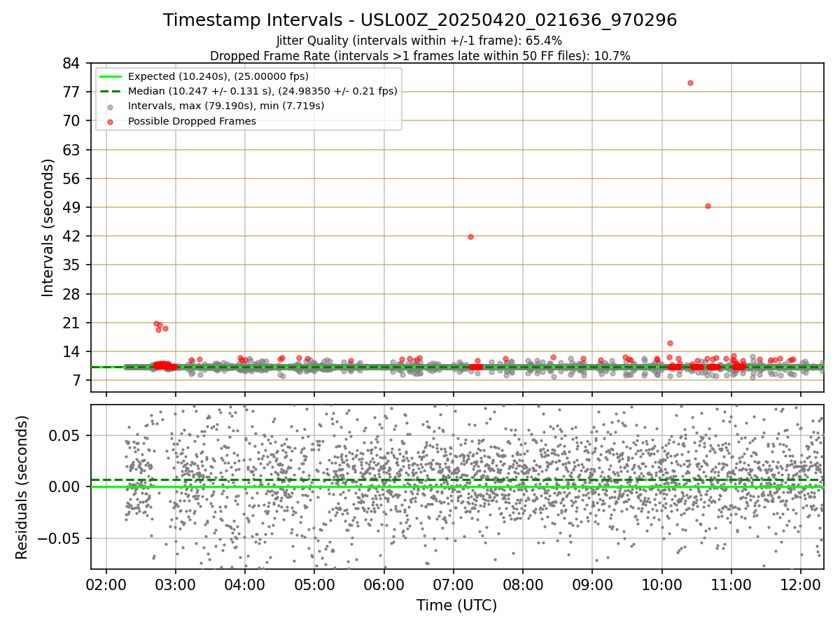Screen dimensions: 840x630
Task: Click the 77 y-axis tick label
Action: point(72,92)
